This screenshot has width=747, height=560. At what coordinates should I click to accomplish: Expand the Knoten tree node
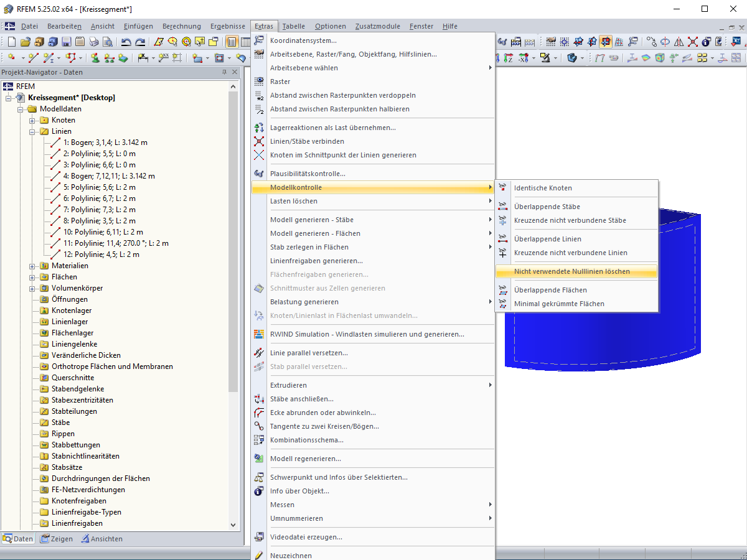click(x=32, y=120)
